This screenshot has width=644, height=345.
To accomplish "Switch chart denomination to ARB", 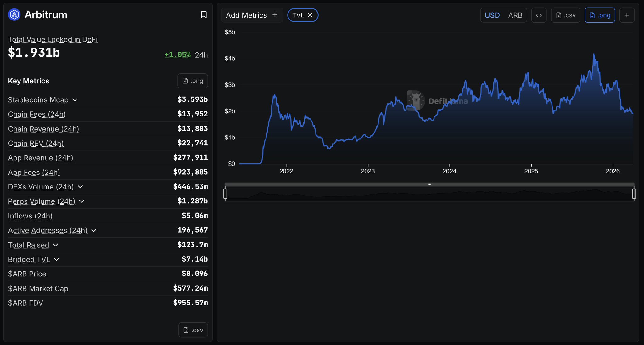I will pos(515,15).
